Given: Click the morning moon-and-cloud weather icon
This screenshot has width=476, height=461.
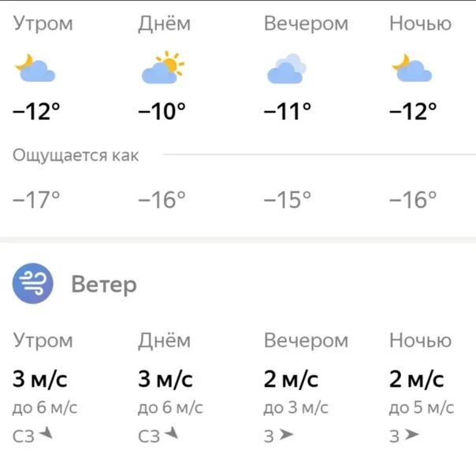Looking at the screenshot, I should click(35, 68).
